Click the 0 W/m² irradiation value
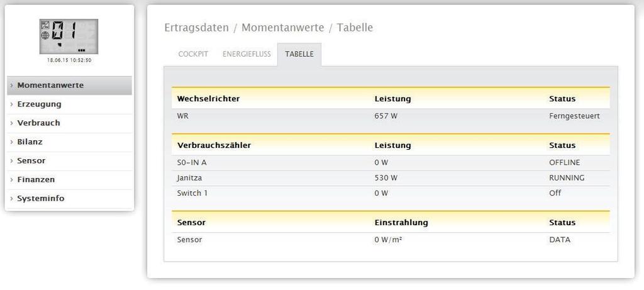The height and width of the screenshot is (290, 644). click(388, 240)
